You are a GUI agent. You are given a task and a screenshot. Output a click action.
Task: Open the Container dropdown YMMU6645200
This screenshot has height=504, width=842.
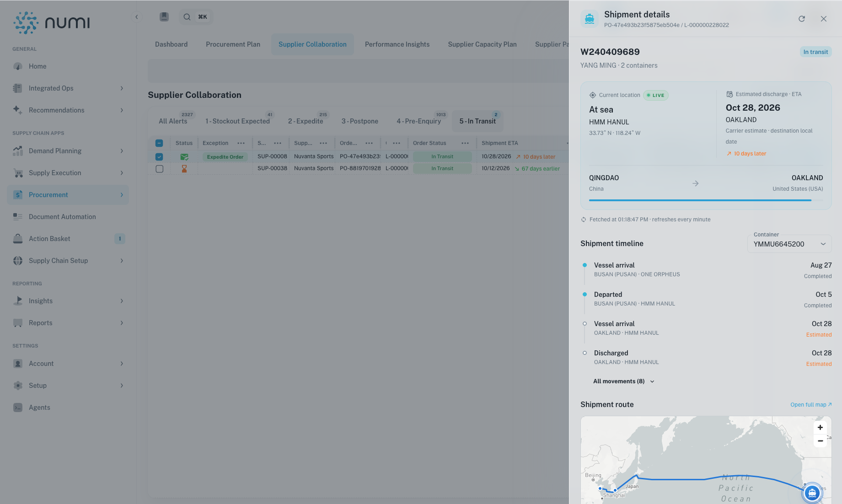[789, 244]
